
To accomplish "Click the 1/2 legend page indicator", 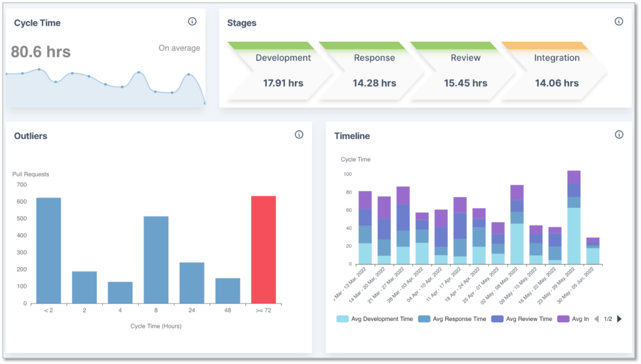I will pos(608,319).
